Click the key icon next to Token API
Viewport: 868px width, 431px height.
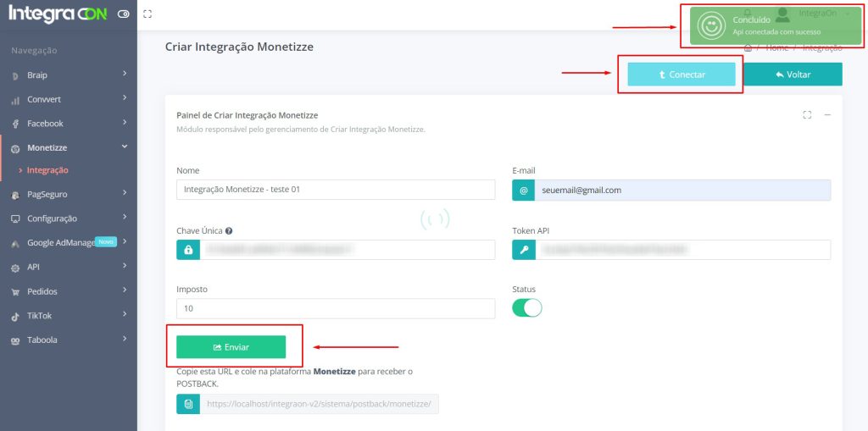pyautogui.click(x=523, y=250)
